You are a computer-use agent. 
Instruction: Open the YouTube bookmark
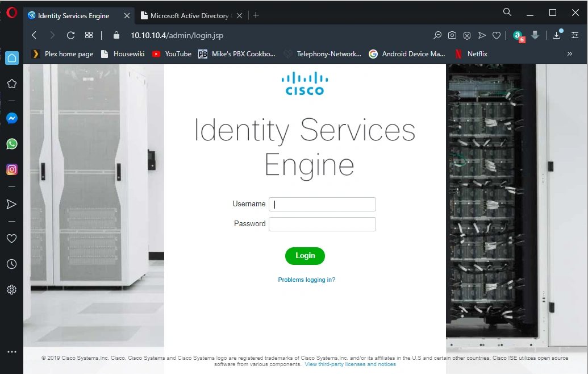tap(172, 54)
